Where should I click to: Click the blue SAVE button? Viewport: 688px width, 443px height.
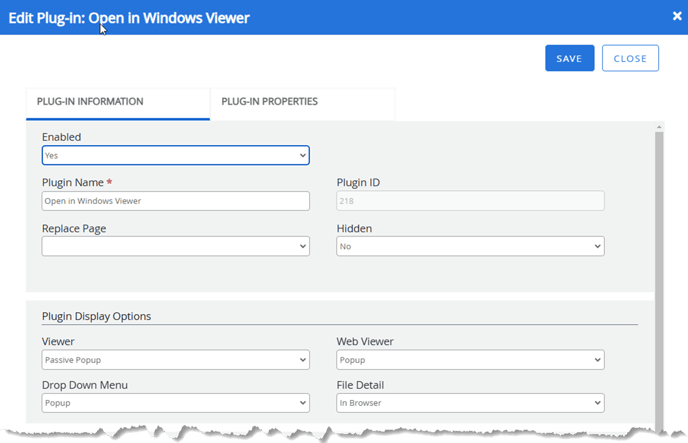click(569, 58)
